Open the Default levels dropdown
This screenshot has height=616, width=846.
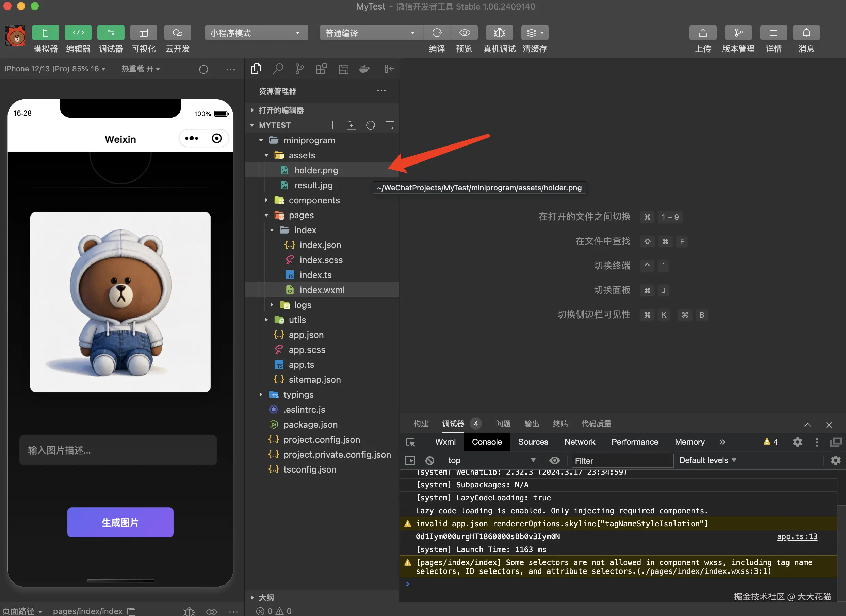pos(707,461)
